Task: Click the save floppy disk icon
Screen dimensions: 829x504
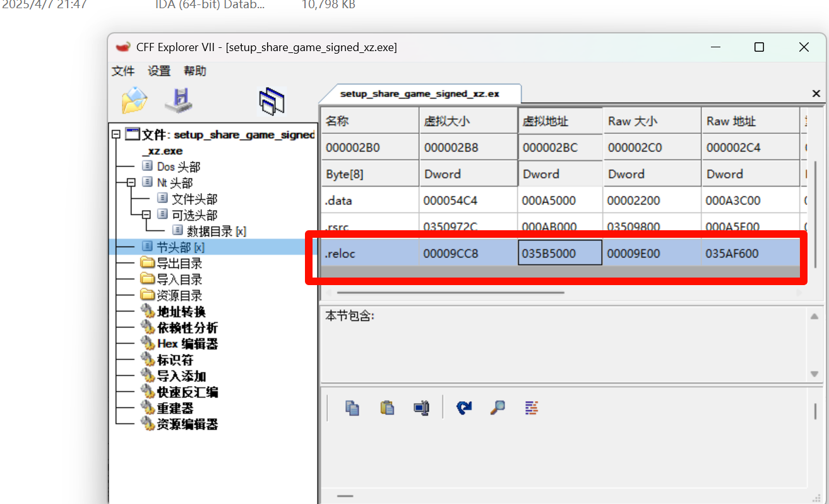Action: (178, 100)
